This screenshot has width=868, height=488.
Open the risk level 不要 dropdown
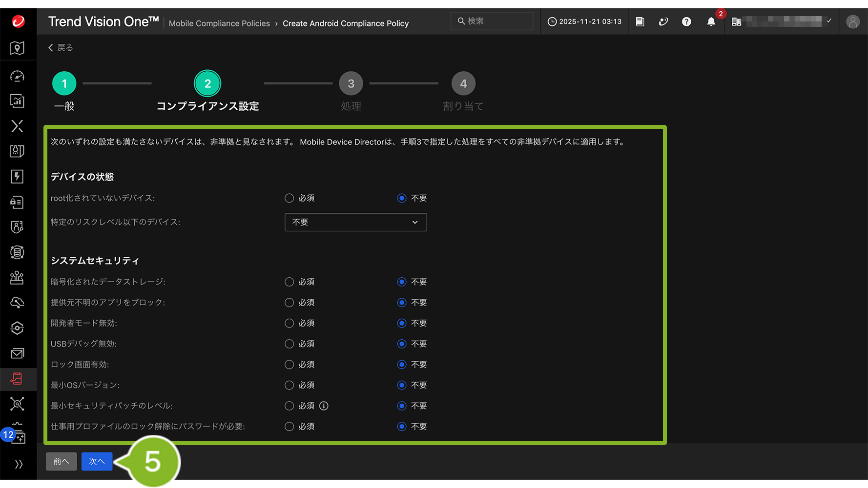355,222
